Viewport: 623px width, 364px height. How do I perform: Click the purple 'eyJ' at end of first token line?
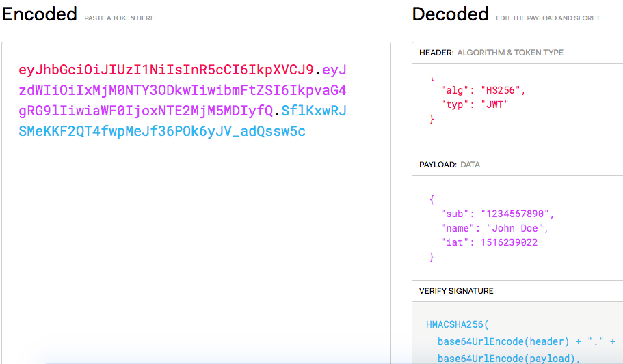[334, 70]
